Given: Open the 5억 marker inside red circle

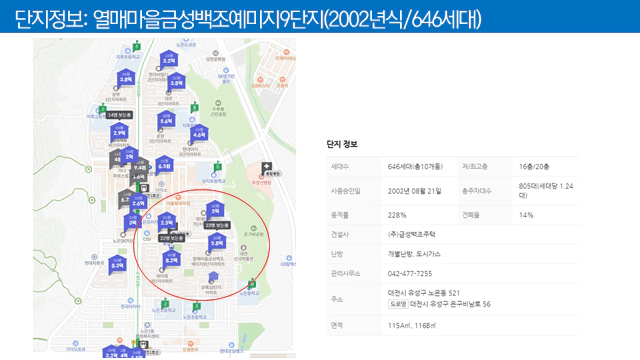Looking at the screenshot, I should pos(215,210).
